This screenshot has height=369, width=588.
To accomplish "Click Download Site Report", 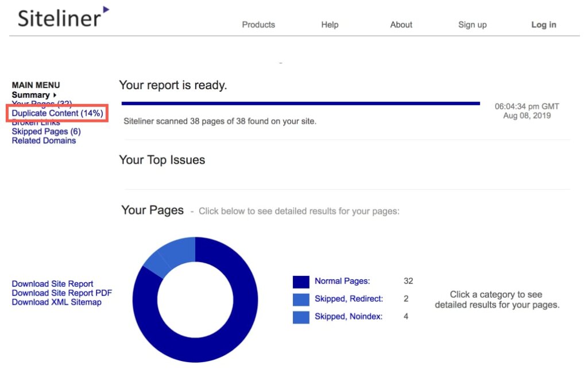I will click(52, 284).
